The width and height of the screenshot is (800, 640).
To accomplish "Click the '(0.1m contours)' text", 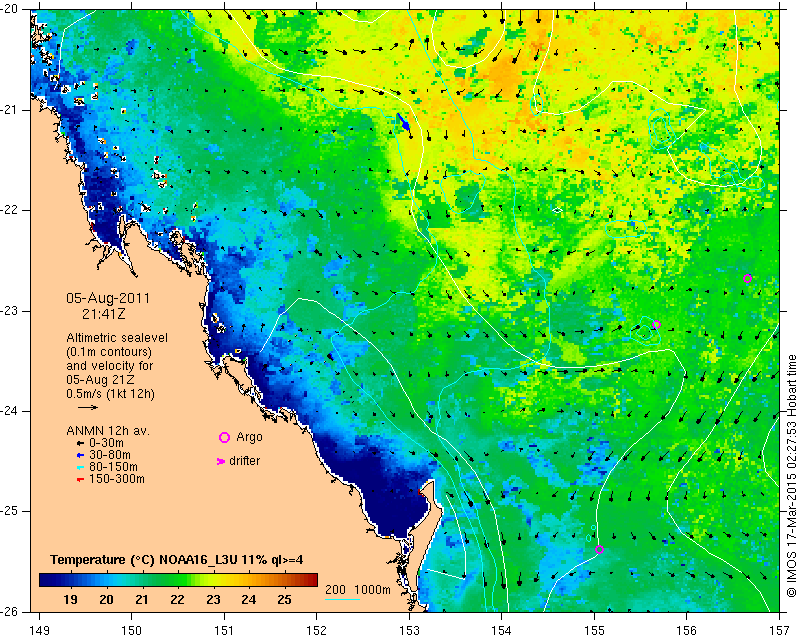I will pos(109,352).
